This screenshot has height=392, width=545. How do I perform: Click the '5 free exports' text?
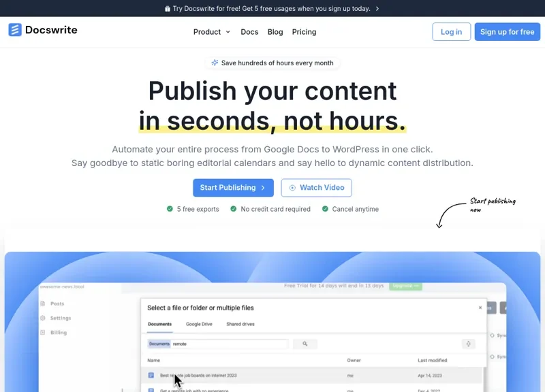pos(198,209)
